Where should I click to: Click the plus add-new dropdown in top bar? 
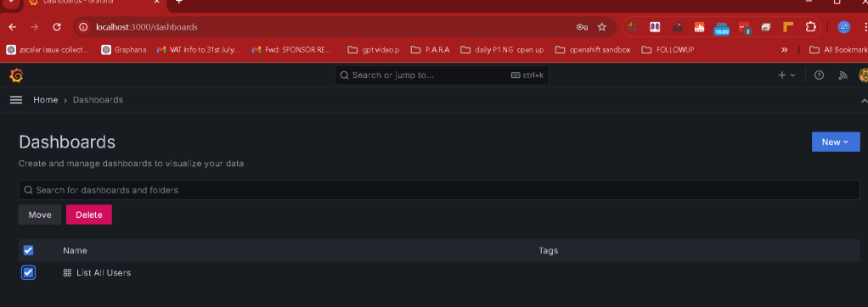click(x=786, y=75)
